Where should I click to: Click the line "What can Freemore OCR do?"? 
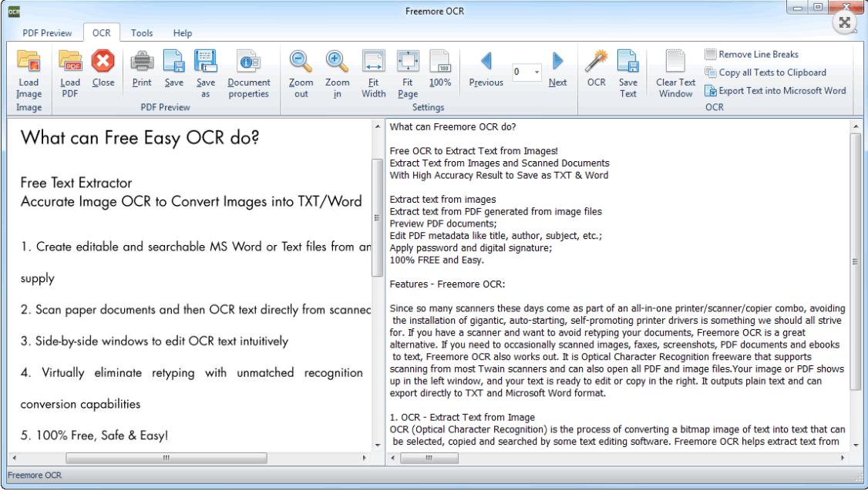tap(453, 126)
